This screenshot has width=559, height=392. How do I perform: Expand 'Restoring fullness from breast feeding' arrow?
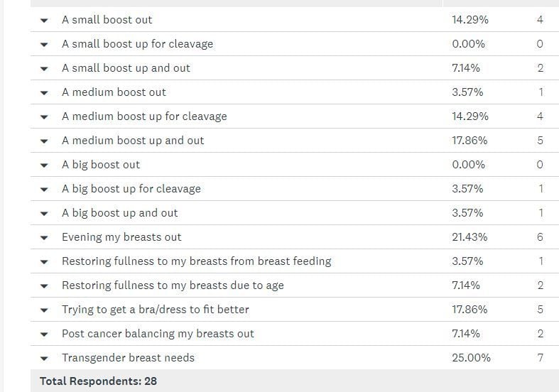point(44,262)
